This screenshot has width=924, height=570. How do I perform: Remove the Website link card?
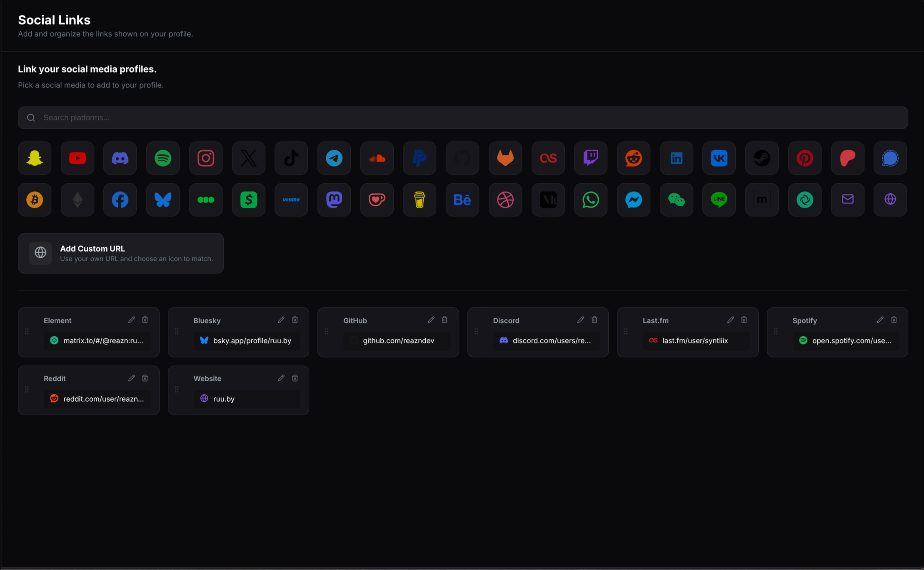[x=295, y=378]
